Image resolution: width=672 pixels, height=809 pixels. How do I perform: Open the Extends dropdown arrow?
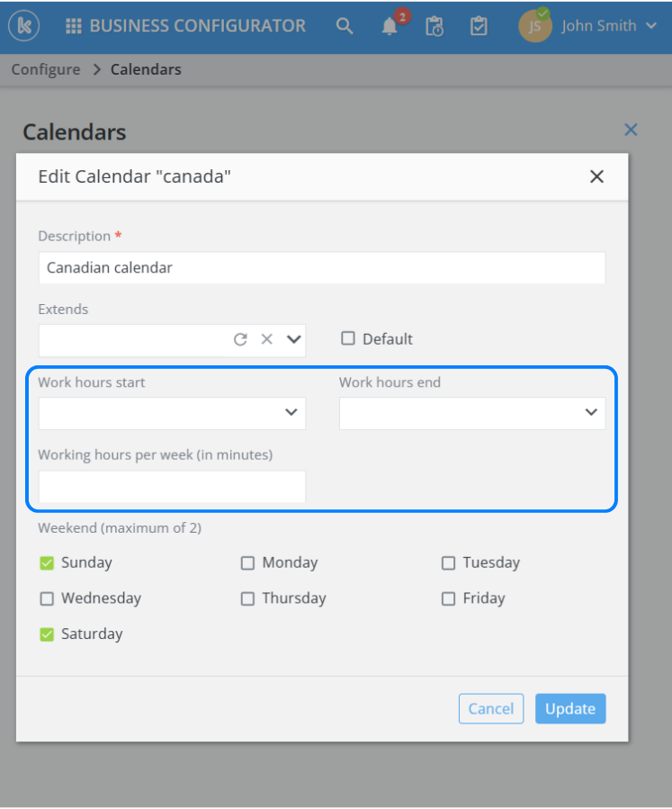click(x=293, y=339)
